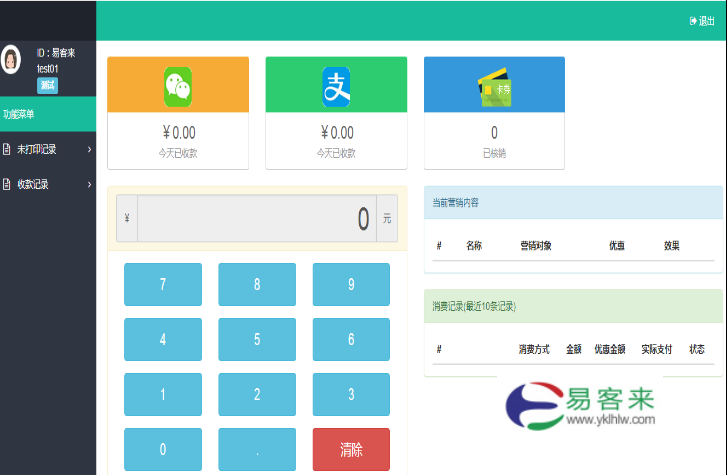
Task: Click the WeChat pay icon
Action: 178,87
